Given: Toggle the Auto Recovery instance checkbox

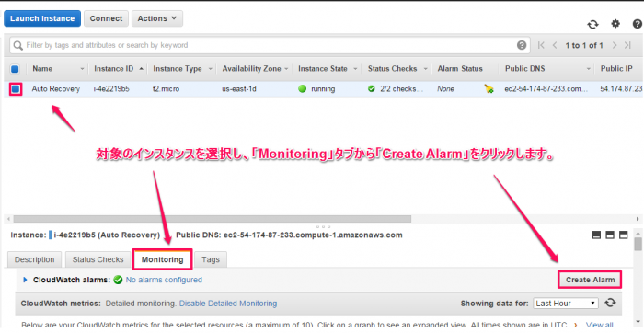Looking at the screenshot, I should pyautogui.click(x=16, y=88).
